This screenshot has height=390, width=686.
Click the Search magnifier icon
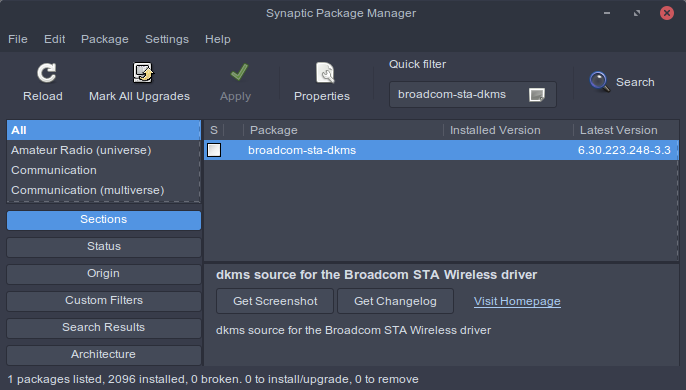599,82
